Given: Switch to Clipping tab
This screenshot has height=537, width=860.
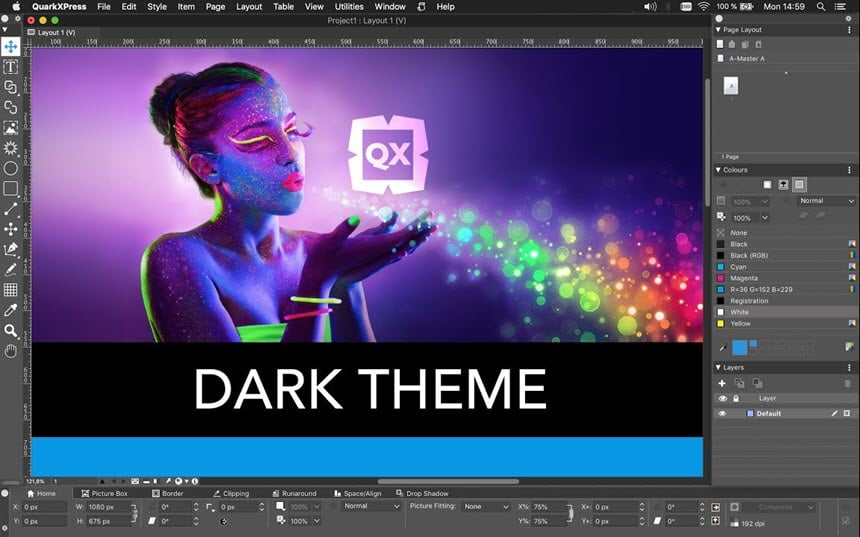Looking at the screenshot, I should pyautogui.click(x=231, y=493).
